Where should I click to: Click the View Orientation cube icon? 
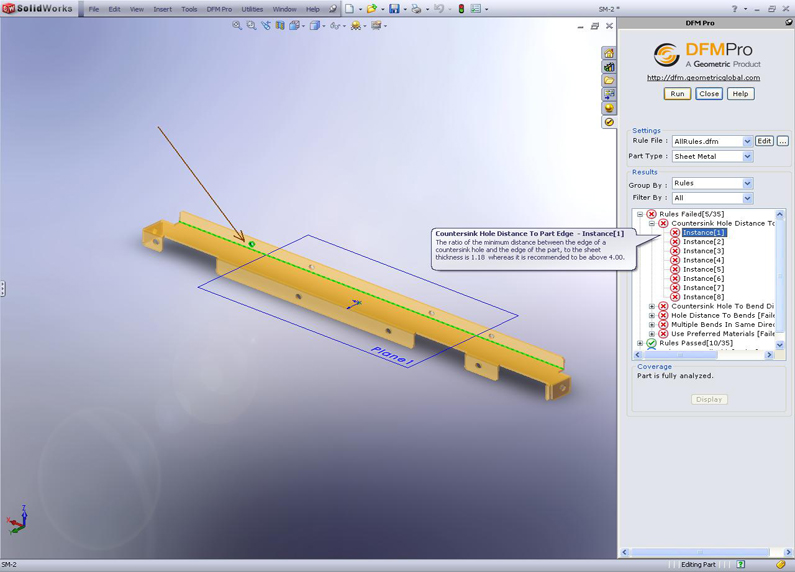295,25
